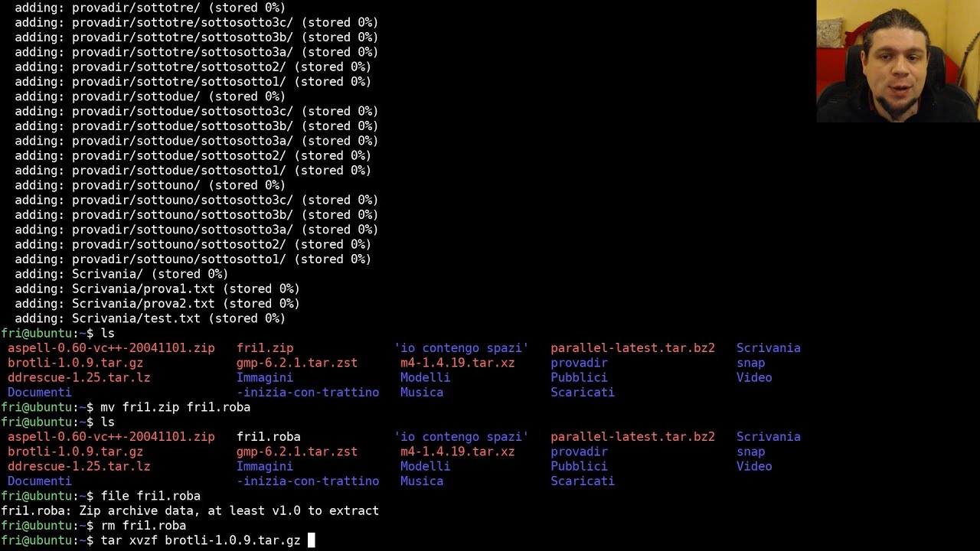Click 'io contengo spazi' directory in first listing

tap(461, 348)
